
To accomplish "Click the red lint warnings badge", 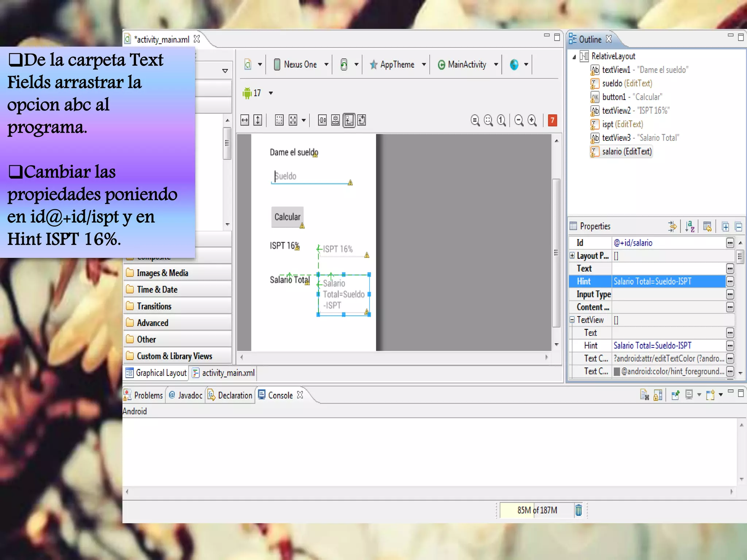I will pyautogui.click(x=552, y=120).
